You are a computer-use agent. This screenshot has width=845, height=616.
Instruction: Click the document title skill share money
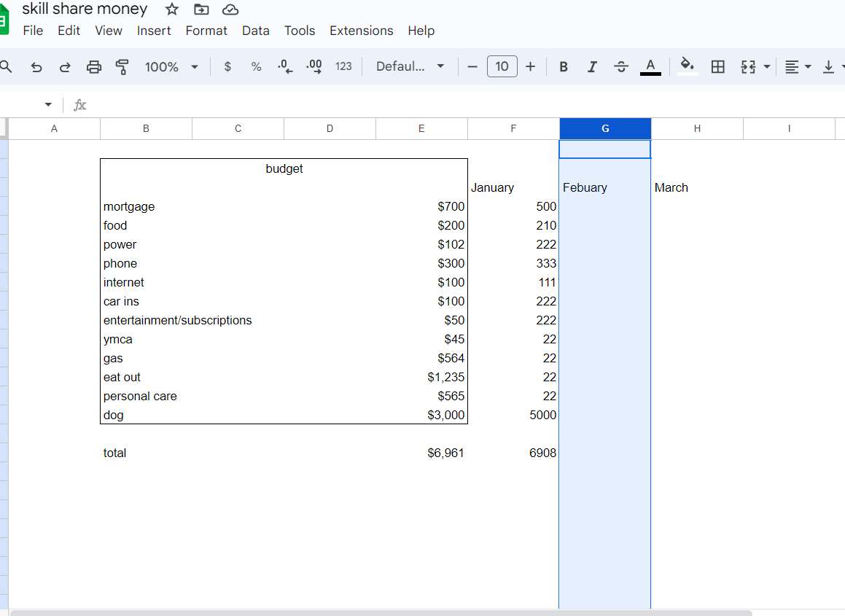[x=85, y=9]
